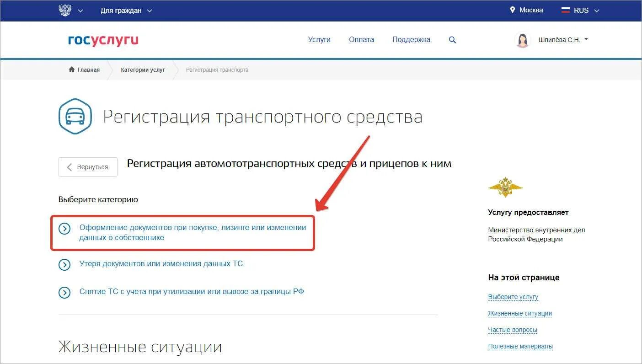
Task: Click the search magnifier icon
Action: pyautogui.click(x=452, y=40)
